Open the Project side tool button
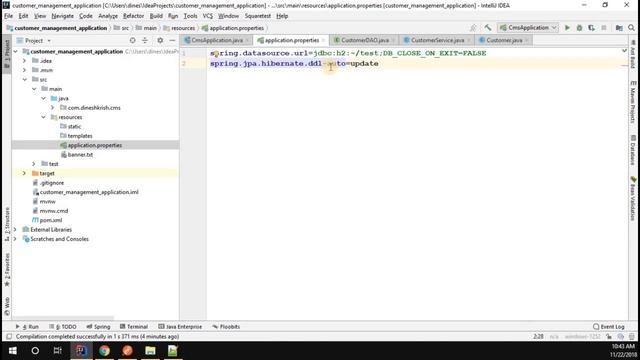This screenshot has width=640, height=360. pos(7,55)
